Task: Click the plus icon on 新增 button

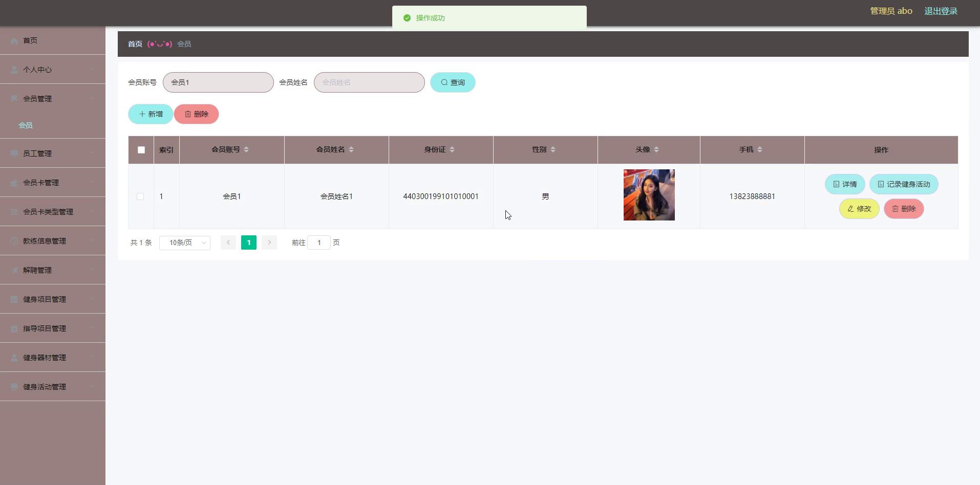Action: tap(142, 114)
